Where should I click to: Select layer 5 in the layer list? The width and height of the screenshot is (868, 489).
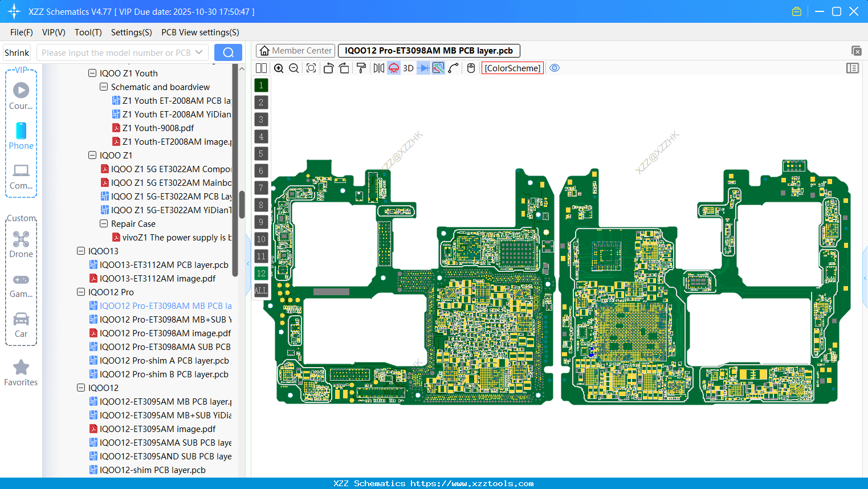(261, 153)
